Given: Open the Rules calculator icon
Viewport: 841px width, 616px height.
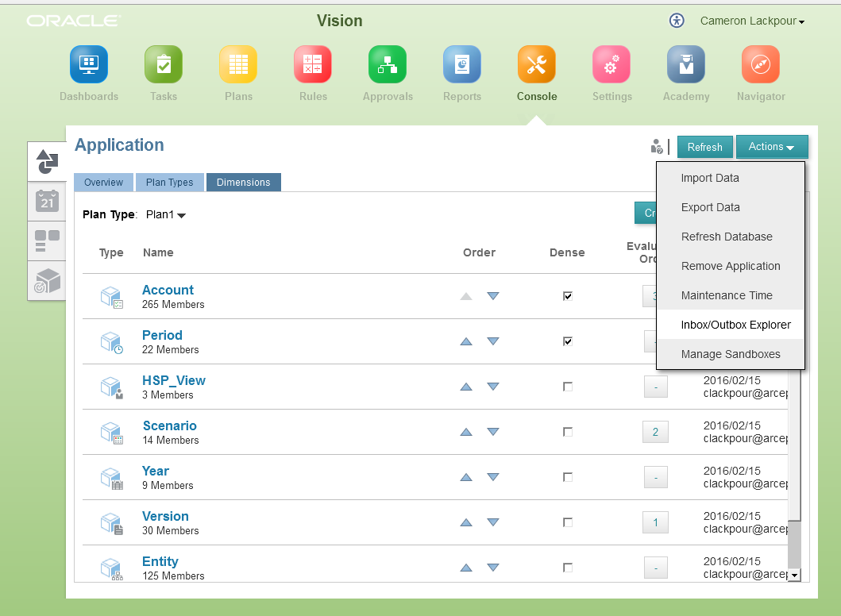Looking at the screenshot, I should click(313, 64).
